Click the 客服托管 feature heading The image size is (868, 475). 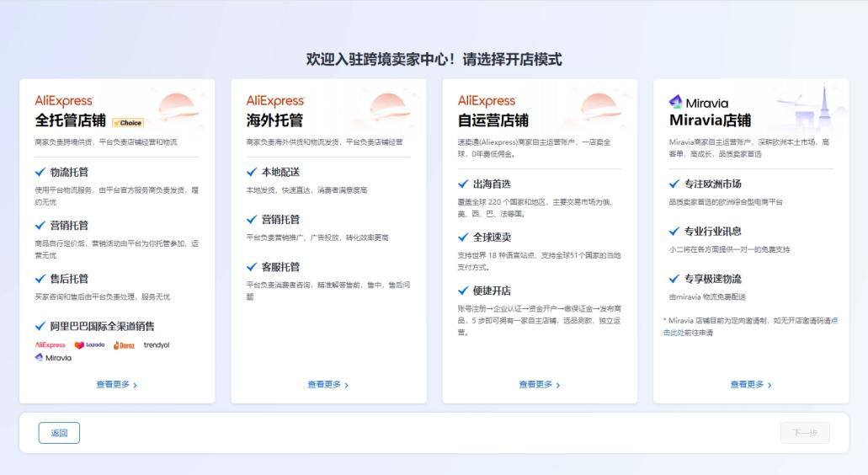point(280,267)
